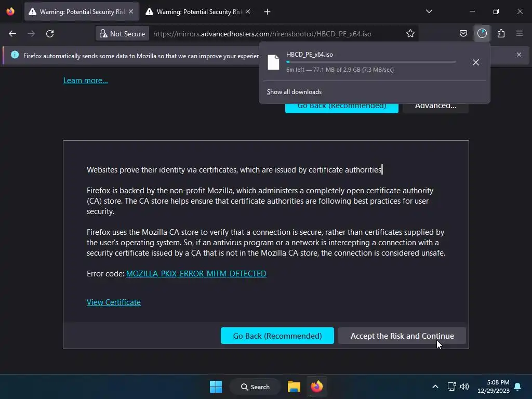The image size is (532, 399).
Task: Click the upper Go Back (Recommended) button
Action: pos(342,108)
